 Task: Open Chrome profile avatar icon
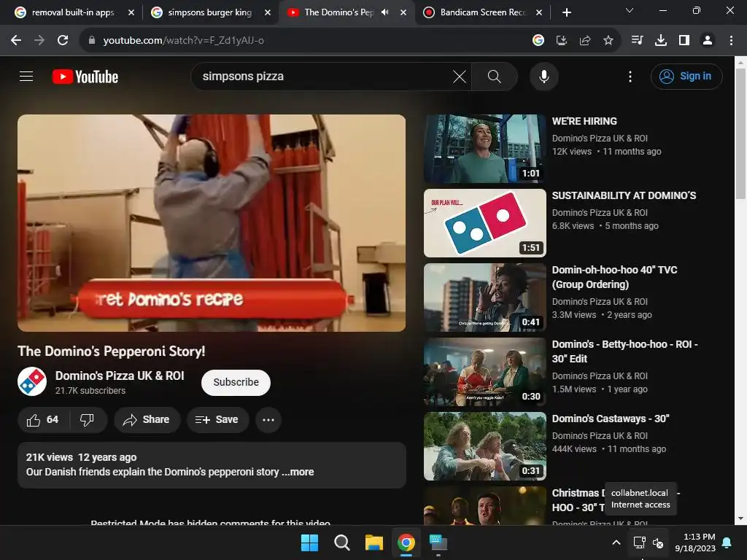[708, 41]
